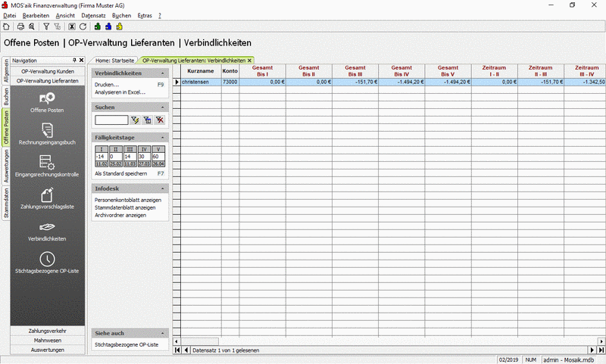This screenshot has width=606, height=364.
Task: Close the OP-Verwaltung Lieferanten tab
Action: pyautogui.click(x=250, y=61)
